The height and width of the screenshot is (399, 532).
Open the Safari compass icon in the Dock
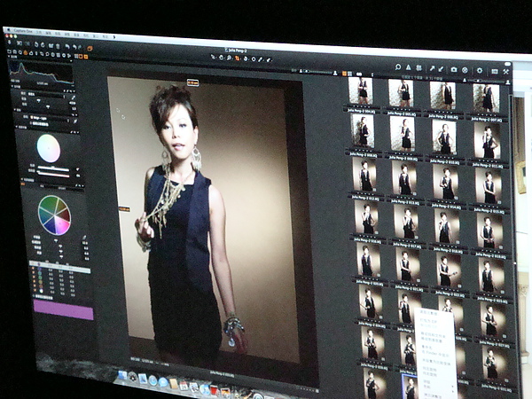pos(153,380)
